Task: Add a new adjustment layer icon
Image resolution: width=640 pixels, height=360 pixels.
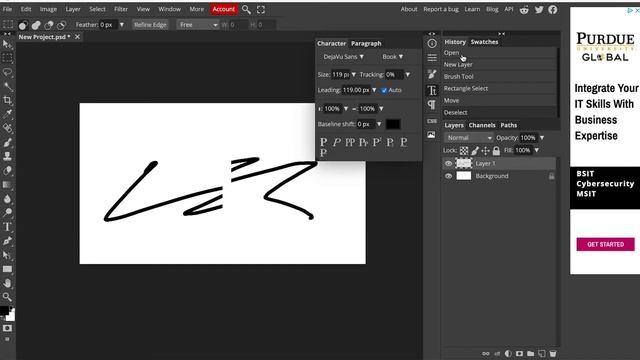Action: coord(508,353)
